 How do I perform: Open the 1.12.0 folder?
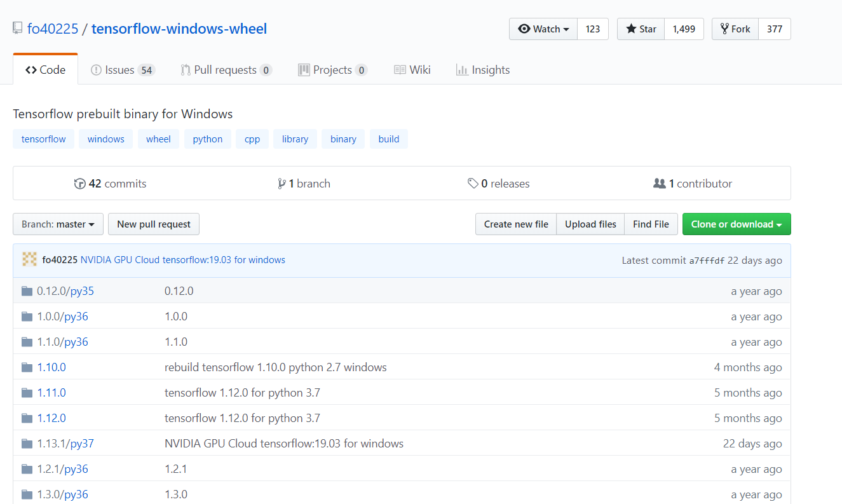coord(51,418)
